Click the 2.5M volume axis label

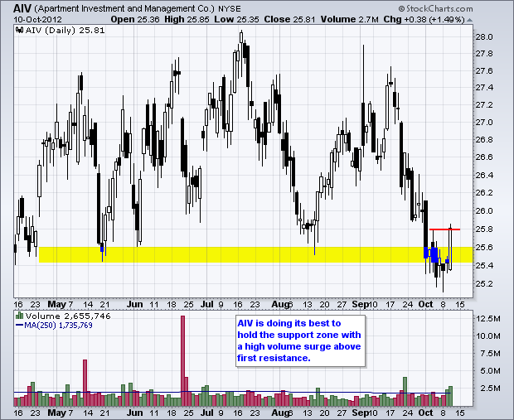tap(491, 389)
